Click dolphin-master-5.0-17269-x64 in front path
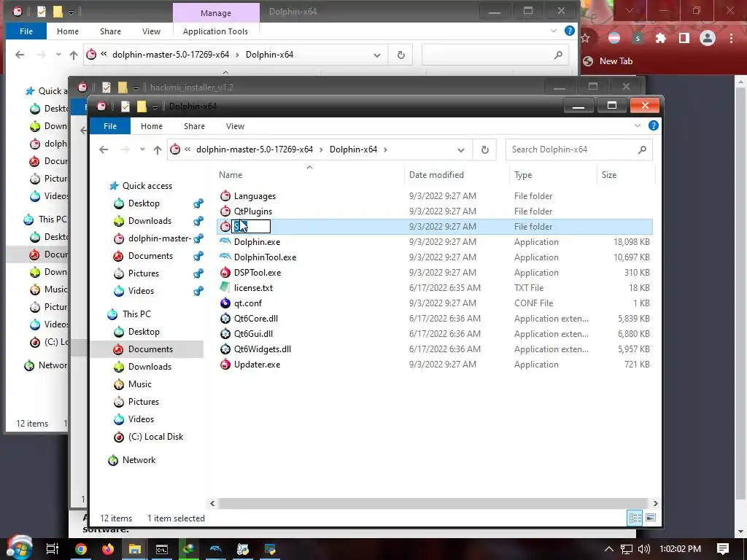 tap(255, 149)
